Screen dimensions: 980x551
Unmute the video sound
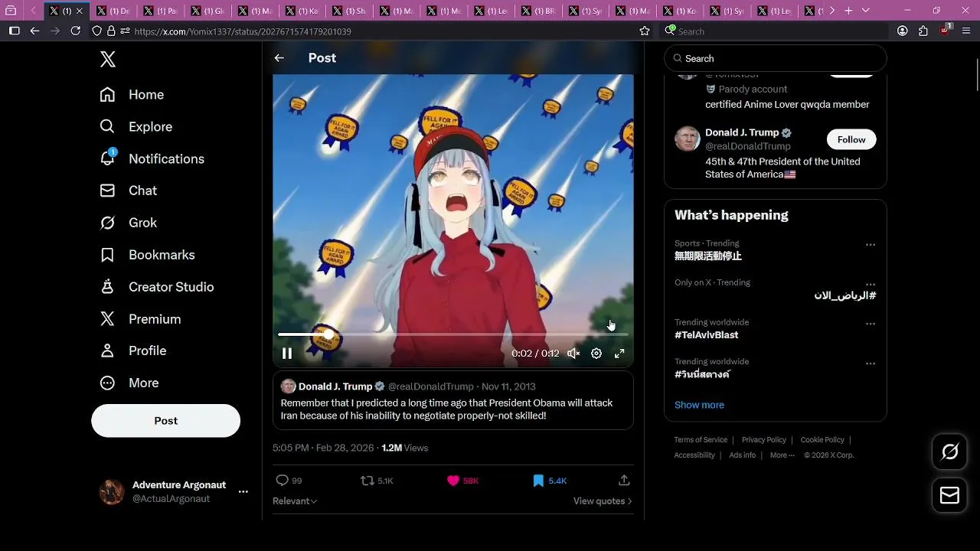(x=573, y=354)
